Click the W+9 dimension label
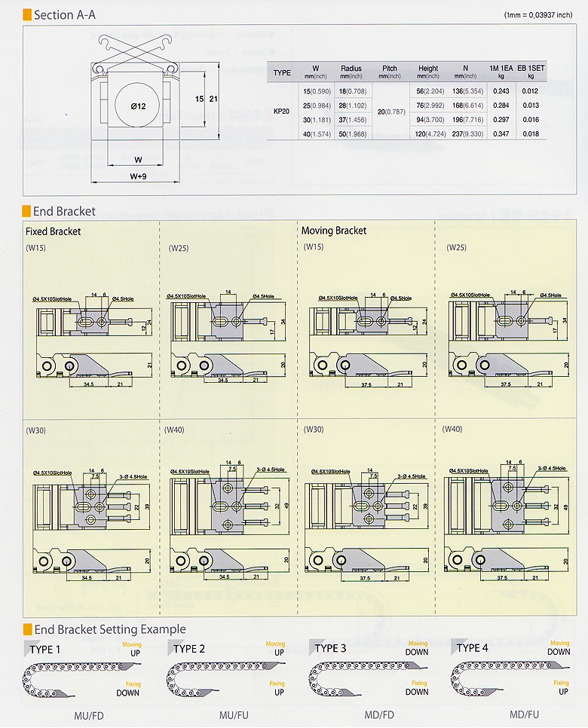Image resolution: width=588 pixels, height=728 pixels. click(136, 176)
